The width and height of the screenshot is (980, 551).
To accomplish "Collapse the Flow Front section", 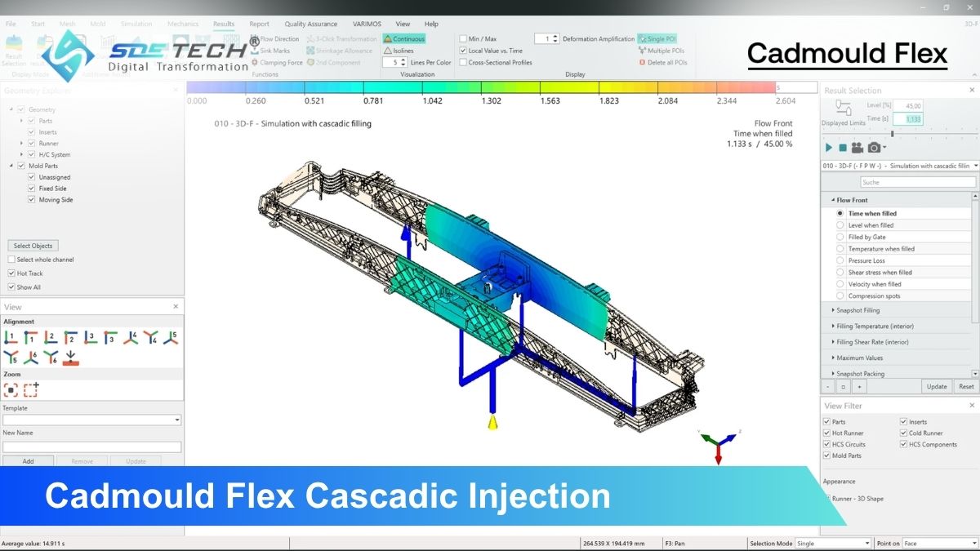I will coord(834,200).
